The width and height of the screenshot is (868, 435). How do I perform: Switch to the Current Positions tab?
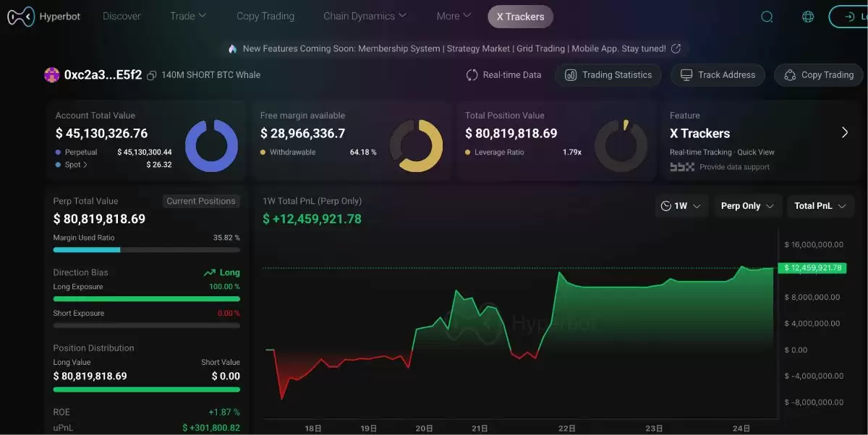(x=201, y=201)
